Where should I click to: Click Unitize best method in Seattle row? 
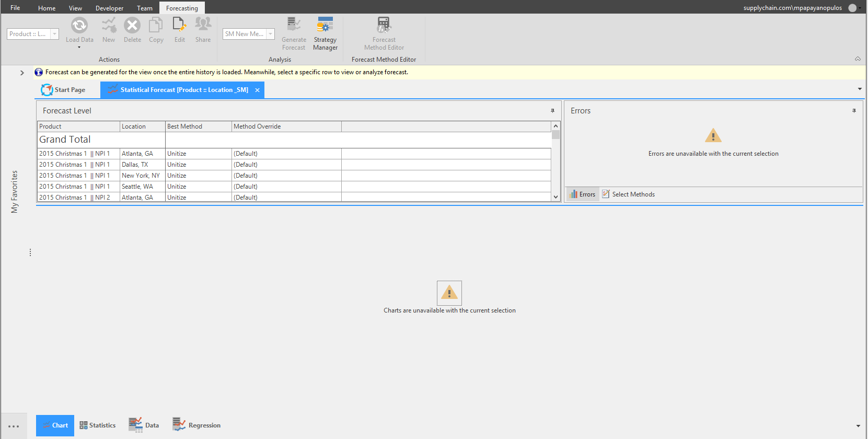click(x=198, y=187)
